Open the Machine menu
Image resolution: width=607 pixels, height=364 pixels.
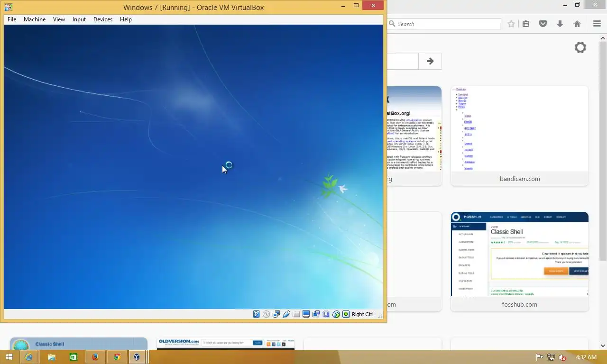click(x=35, y=19)
